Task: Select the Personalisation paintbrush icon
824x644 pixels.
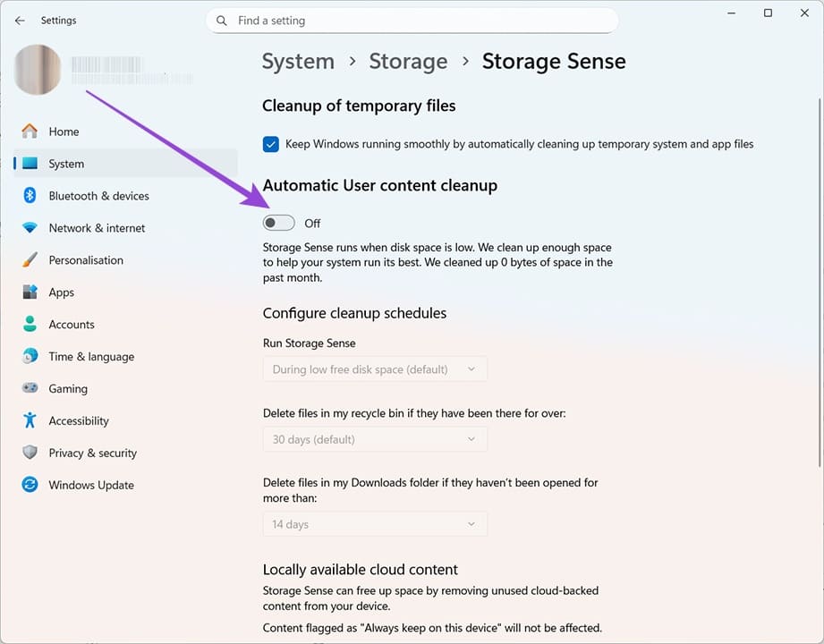Action: (28, 260)
